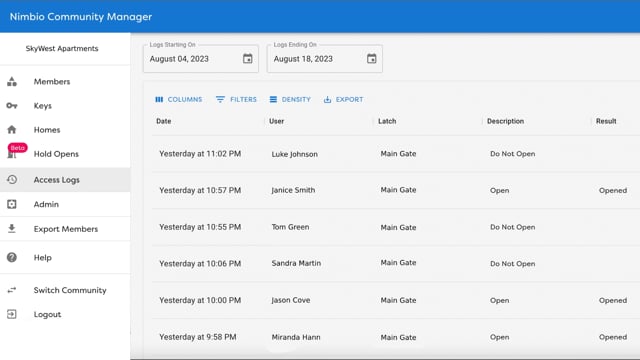This screenshot has width=640, height=360.
Task: Select 'Yesterday at 10:57 PM' date cell
Action: tap(200, 190)
